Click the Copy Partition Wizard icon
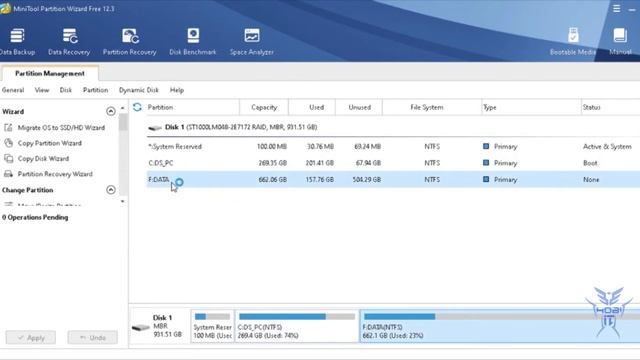 click(8, 143)
